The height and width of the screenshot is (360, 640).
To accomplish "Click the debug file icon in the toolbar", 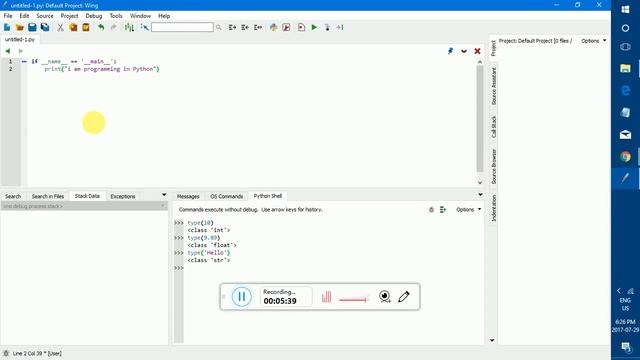I will pyautogui.click(x=301, y=27).
